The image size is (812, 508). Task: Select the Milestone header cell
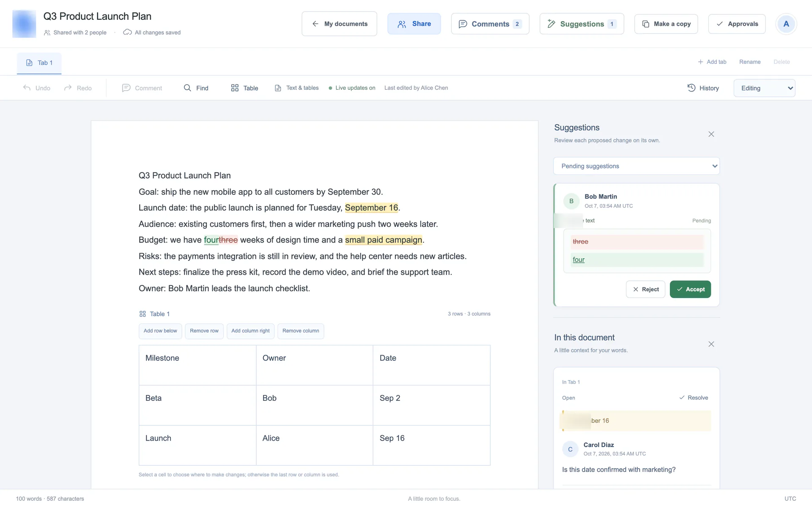[x=198, y=365]
